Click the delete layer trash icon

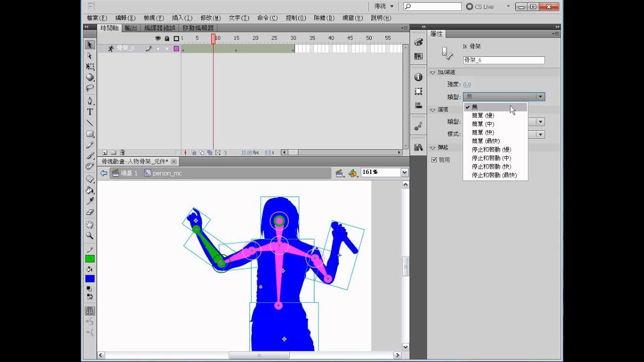tap(122, 152)
